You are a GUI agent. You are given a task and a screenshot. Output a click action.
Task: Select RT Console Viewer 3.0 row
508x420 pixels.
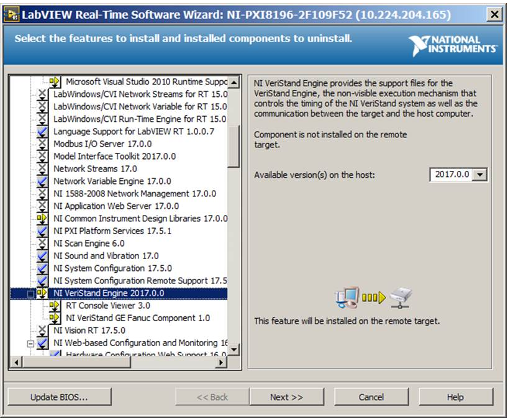pos(108,305)
